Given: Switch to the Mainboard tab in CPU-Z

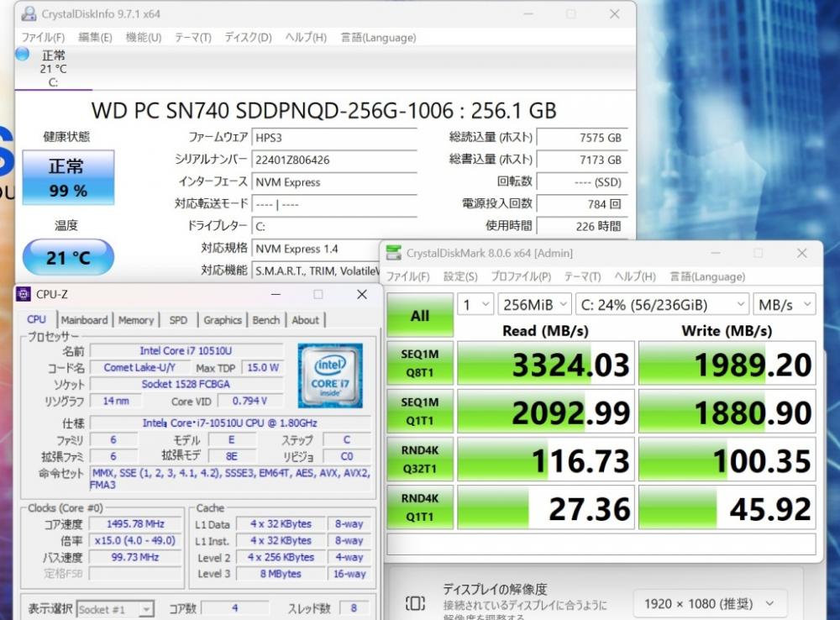Looking at the screenshot, I should click(84, 320).
